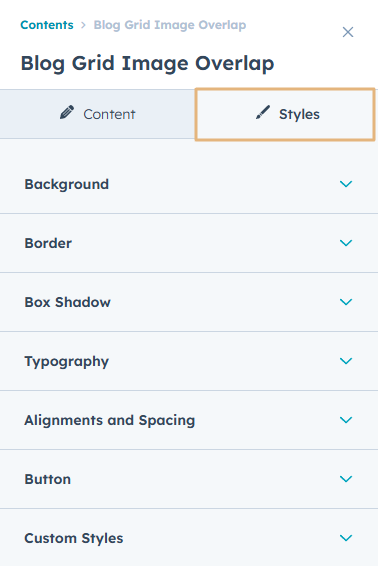Select the Styles tab label

[299, 114]
